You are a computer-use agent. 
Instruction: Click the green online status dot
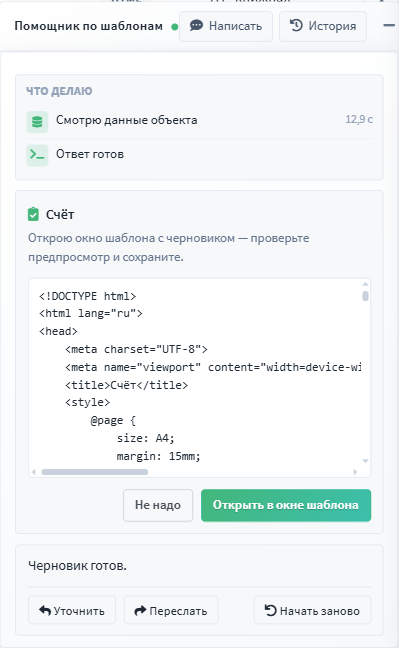(174, 27)
